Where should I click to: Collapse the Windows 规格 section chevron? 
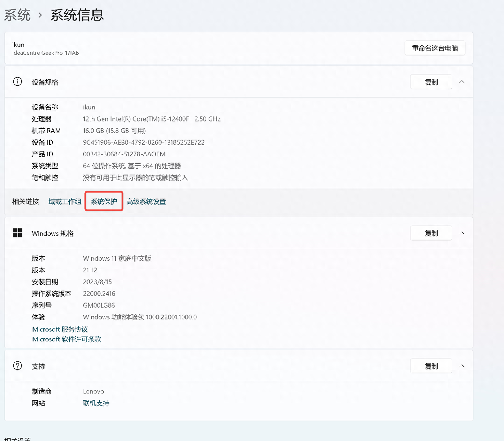[462, 233]
